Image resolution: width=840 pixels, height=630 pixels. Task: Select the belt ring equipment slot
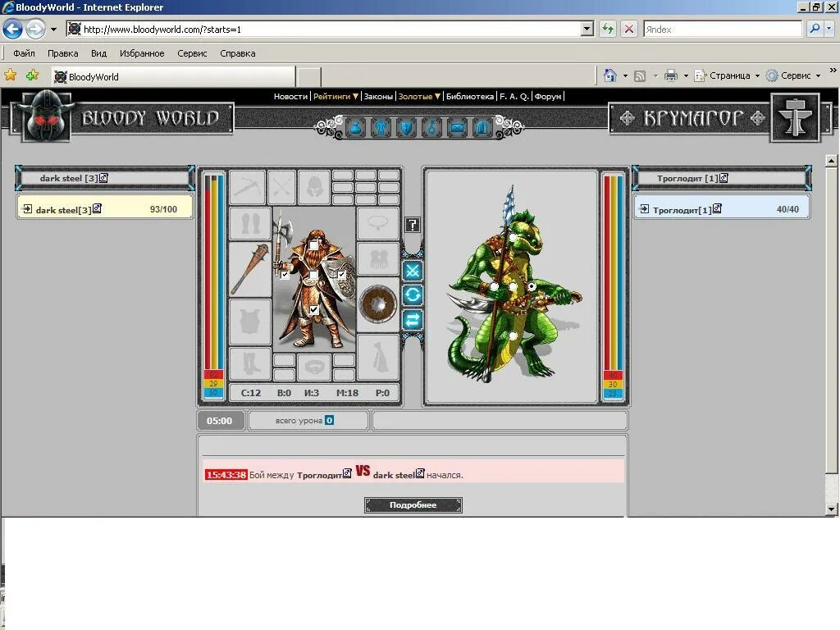click(314, 367)
